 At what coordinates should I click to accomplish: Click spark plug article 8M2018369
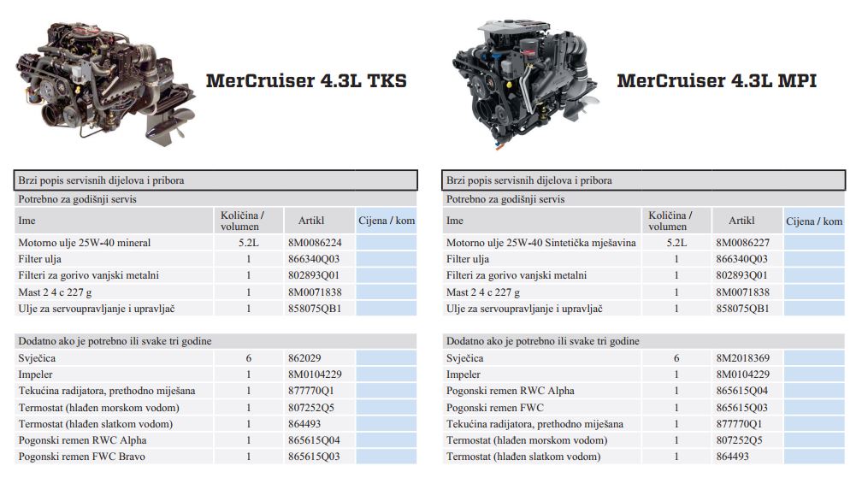pos(742,358)
